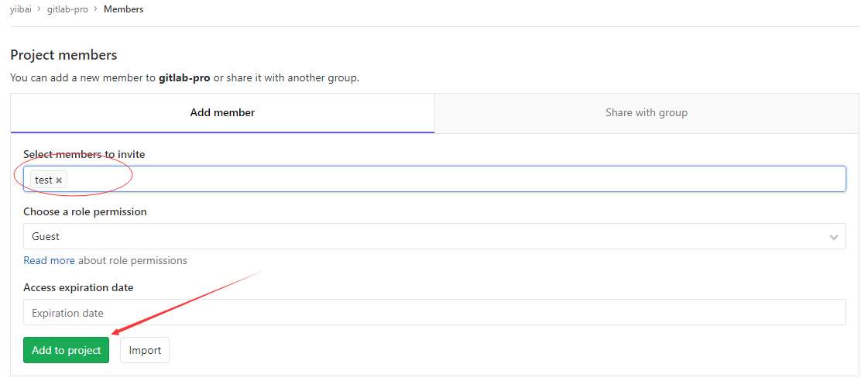Click the Access expiration date label
The height and width of the screenshot is (381, 868).
[78, 287]
